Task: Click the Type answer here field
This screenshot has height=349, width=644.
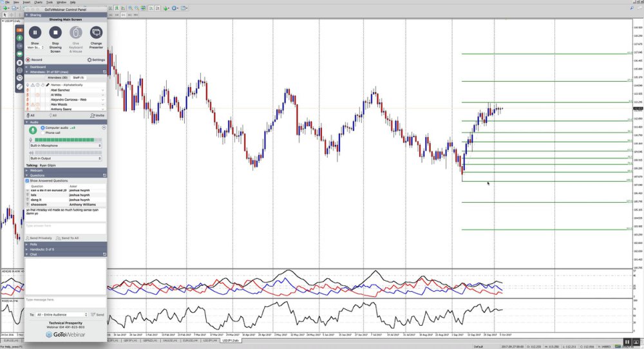Action: click(65, 229)
